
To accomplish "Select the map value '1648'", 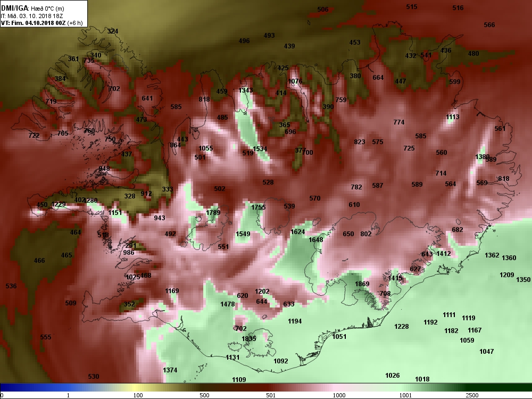I will point(315,240).
